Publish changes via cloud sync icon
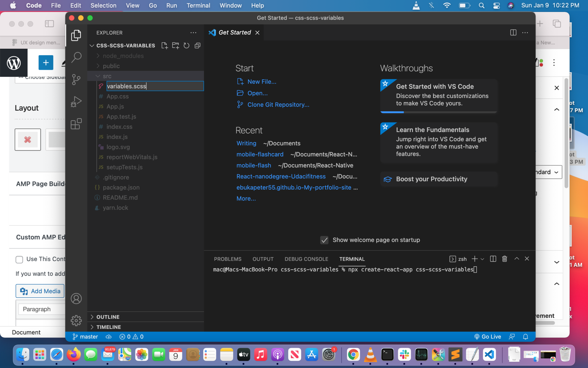Viewport: 588px width, 368px height. tap(109, 337)
